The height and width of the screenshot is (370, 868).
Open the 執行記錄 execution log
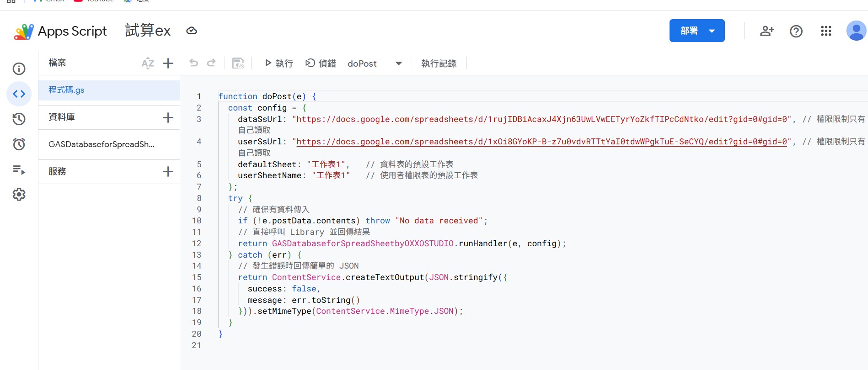(x=439, y=63)
